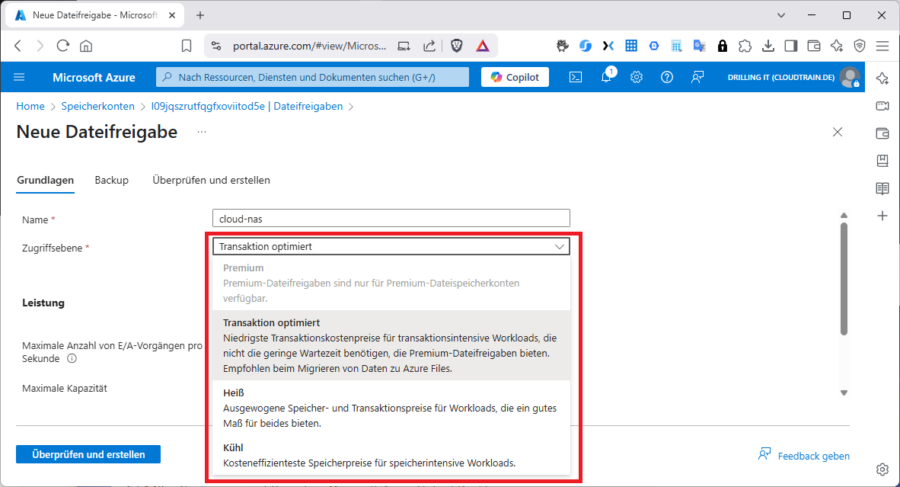Switch to the Backup tab
Image resolution: width=900 pixels, height=487 pixels.
pyautogui.click(x=111, y=180)
